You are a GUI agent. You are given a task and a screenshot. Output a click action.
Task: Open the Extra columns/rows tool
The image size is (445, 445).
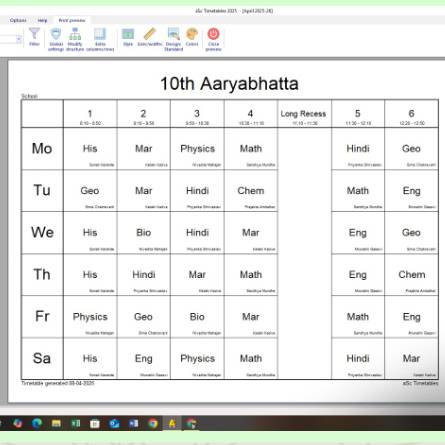[100, 39]
